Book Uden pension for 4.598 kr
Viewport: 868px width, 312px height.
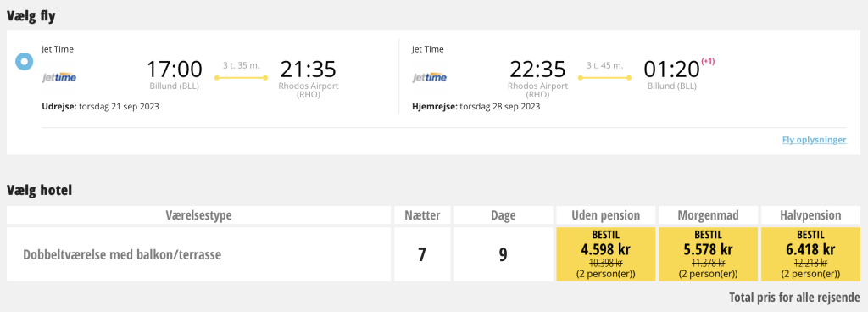(605, 253)
